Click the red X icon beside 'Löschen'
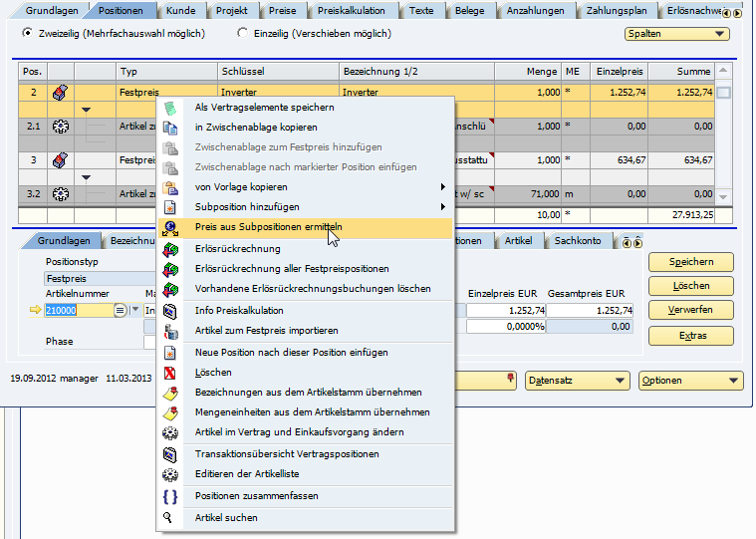The width and height of the screenshot is (756, 539). pyautogui.click(x=170, y=373)
